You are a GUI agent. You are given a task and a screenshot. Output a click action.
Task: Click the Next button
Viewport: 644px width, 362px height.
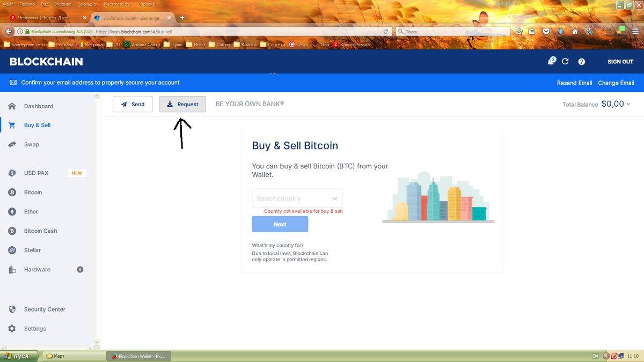[x=280, y=224]
